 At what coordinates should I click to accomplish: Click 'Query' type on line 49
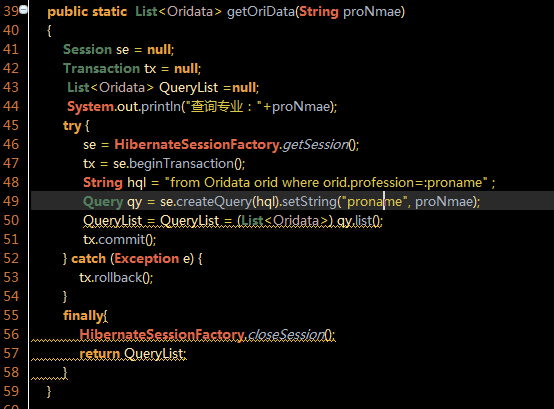click(103, 202)
